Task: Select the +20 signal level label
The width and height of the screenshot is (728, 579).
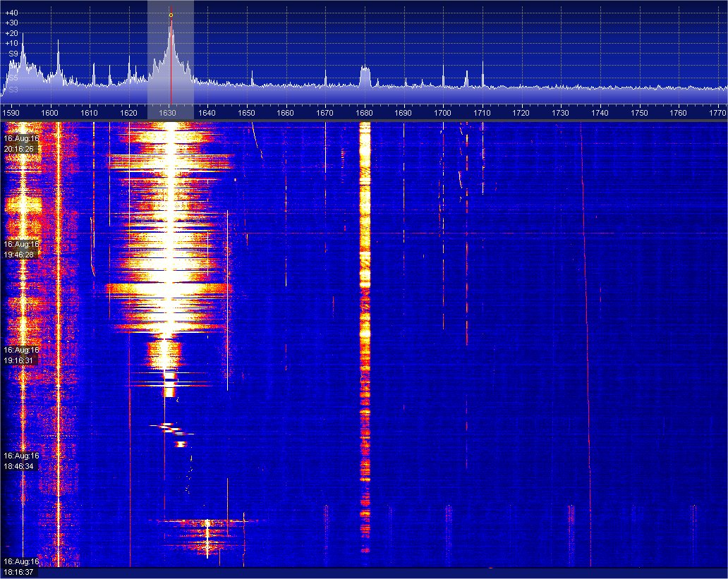Action: pyautogui.click(x=11, y=33)
